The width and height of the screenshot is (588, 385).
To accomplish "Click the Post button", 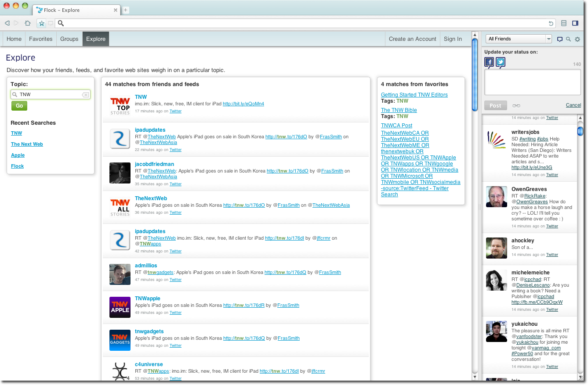I will 495,105.
